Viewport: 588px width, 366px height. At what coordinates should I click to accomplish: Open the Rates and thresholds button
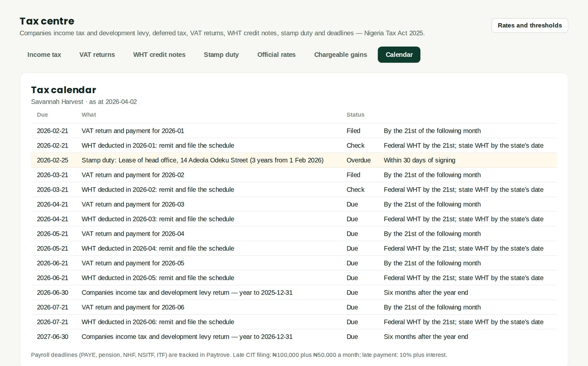click(530, 25)
